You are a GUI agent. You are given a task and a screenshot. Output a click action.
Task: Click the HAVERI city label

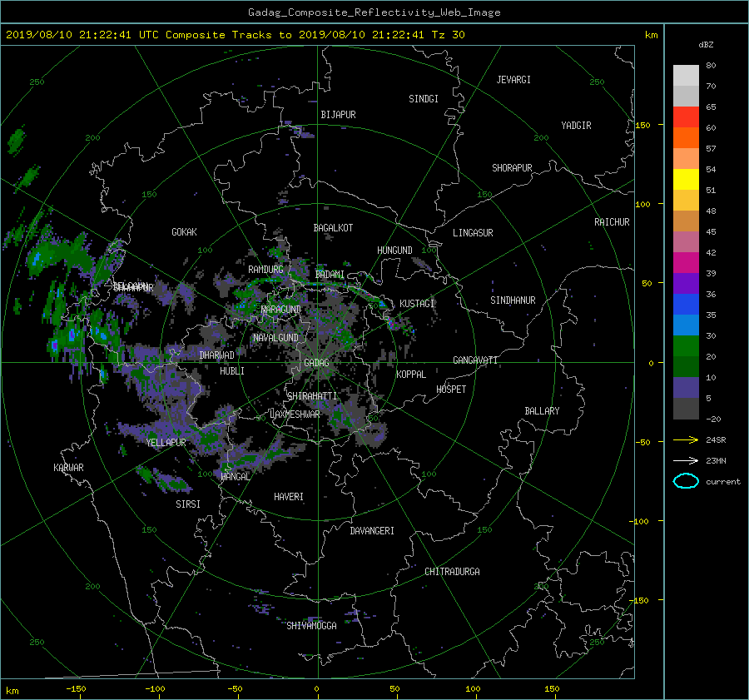(289, 497)
